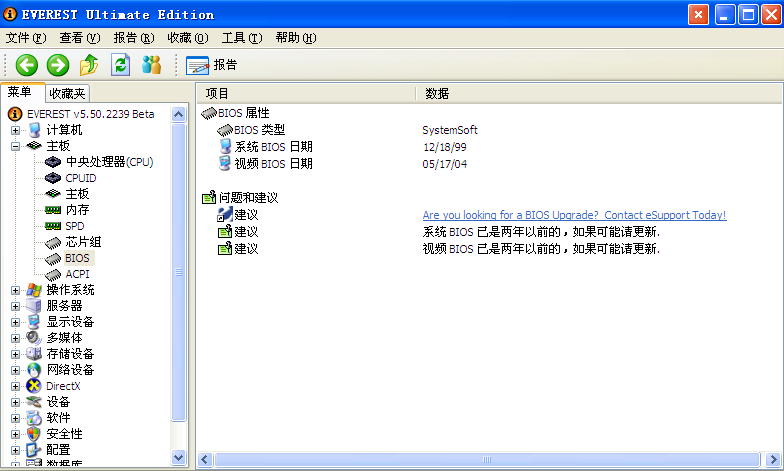Expand the 服务器 tree node

16,306
